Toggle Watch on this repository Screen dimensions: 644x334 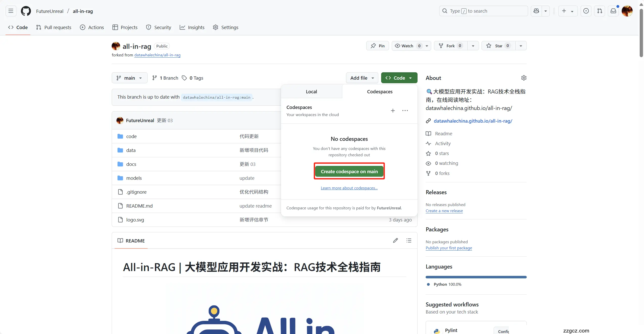[x=407, y=46]
